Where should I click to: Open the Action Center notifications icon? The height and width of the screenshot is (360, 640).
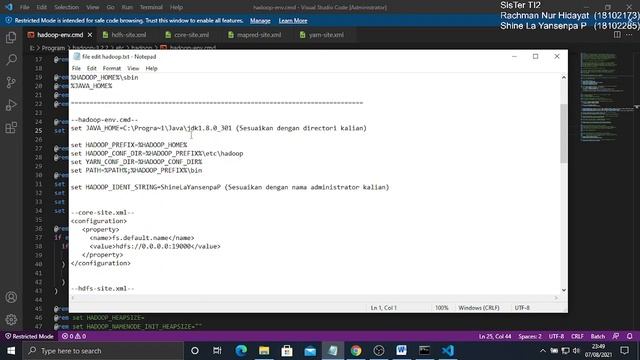point(624,351)
